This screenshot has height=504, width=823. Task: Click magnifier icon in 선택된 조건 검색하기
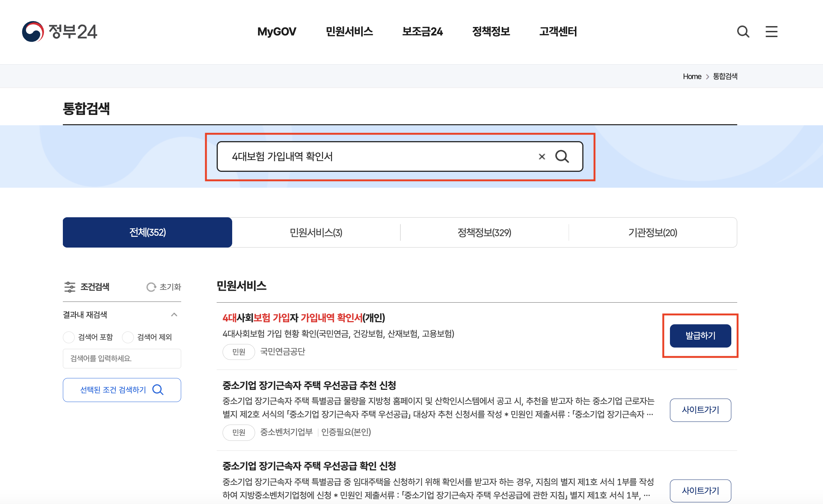(158, 390)
